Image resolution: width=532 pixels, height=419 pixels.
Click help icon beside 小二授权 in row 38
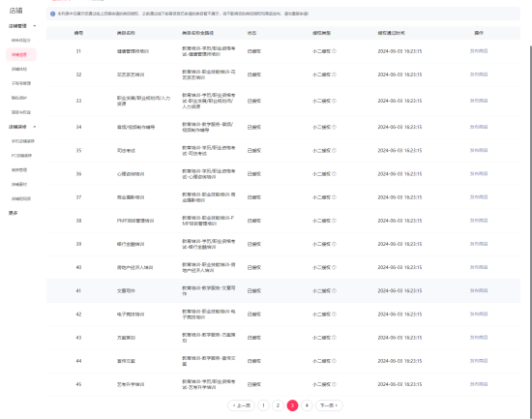click(334, 221)
